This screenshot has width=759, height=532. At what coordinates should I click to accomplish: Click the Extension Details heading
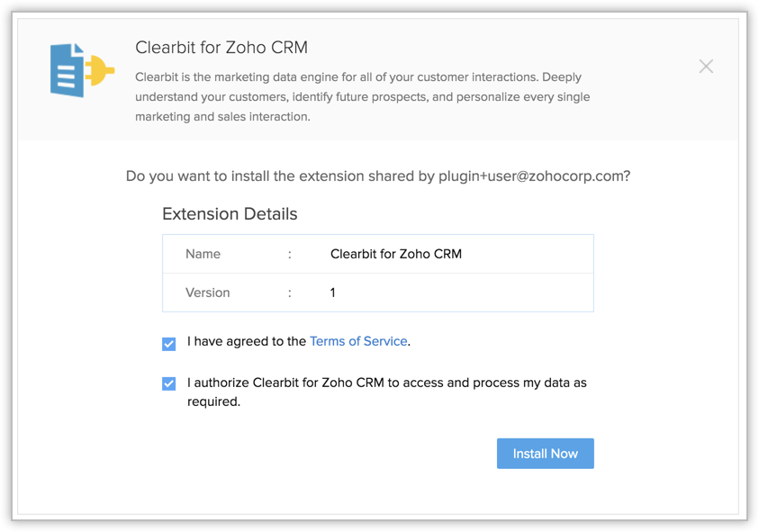point(230,214)
